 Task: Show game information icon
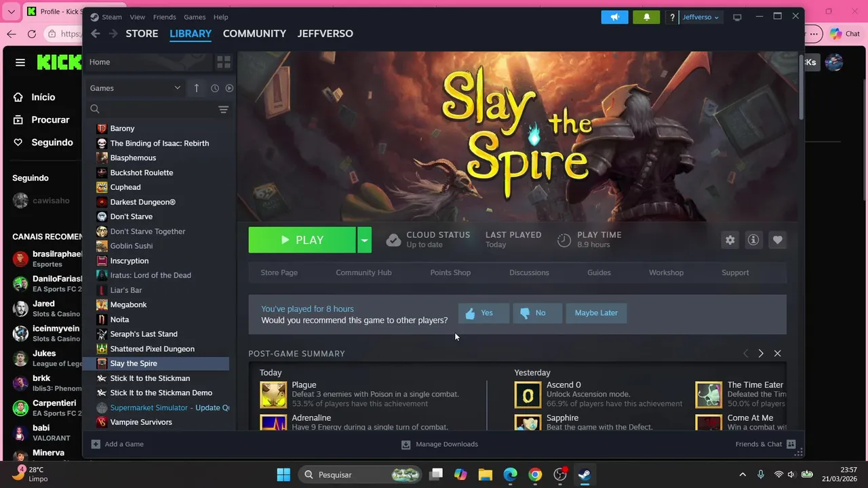[x=753, y=240]
